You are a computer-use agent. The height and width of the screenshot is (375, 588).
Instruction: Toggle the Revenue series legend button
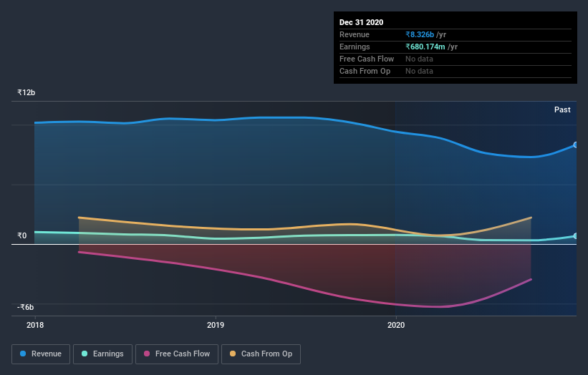[x=41, y=354]
